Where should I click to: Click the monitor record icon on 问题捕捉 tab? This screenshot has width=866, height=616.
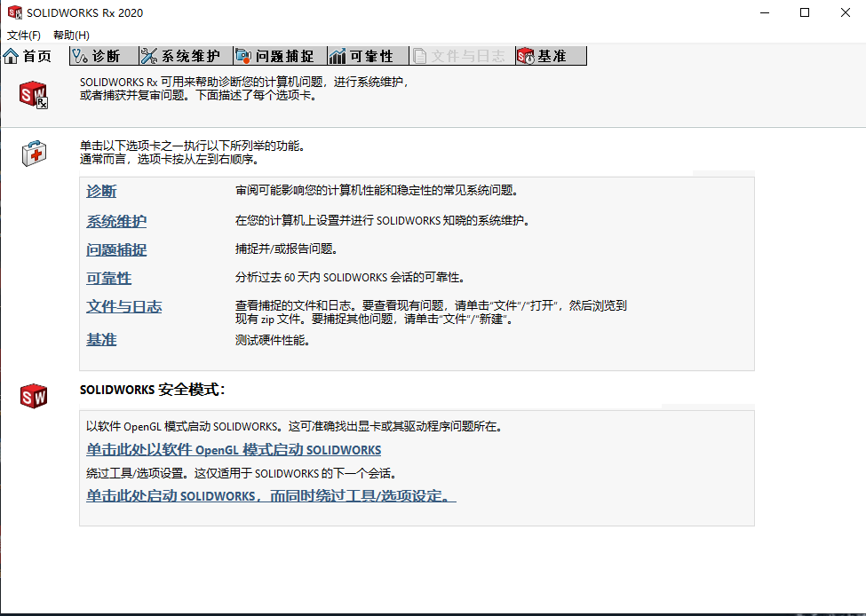click(x=243, y=56)
